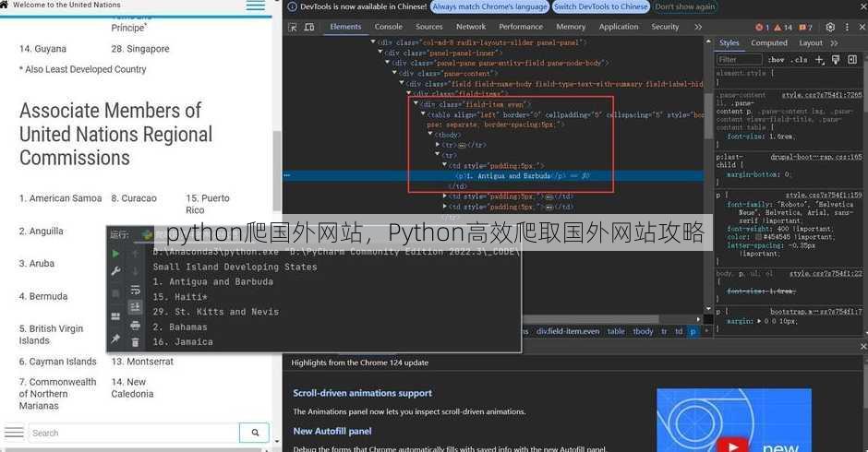
Task: Click the yellow warnings counter showing 14
Action: tap(783, 27)
